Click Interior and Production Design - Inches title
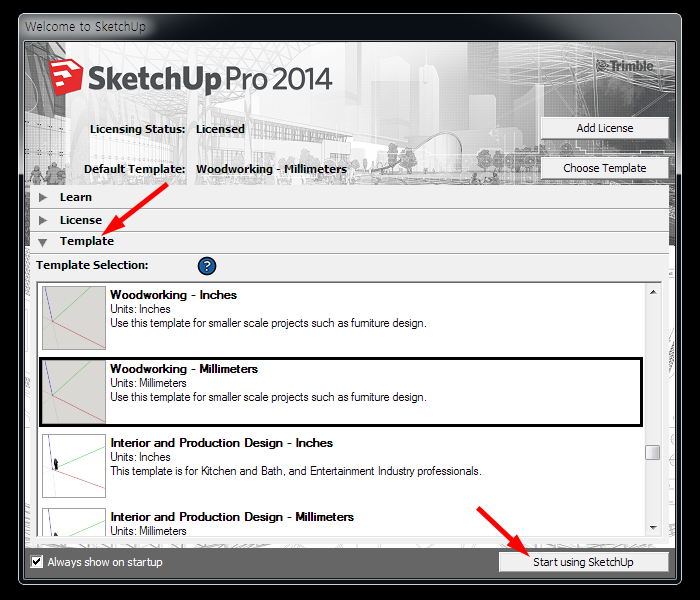This screenshot has height=600, width=700. [221, 443]
